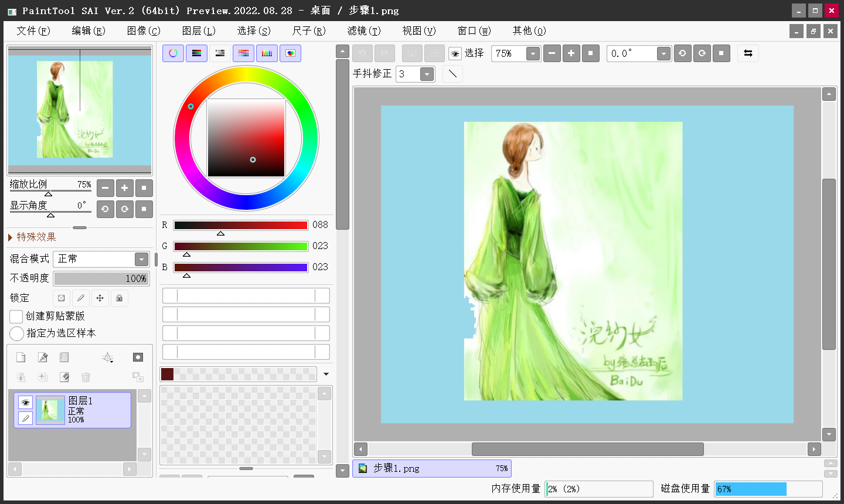Open the 视图 menu
The image size is (844, 504).
[419, 31]
